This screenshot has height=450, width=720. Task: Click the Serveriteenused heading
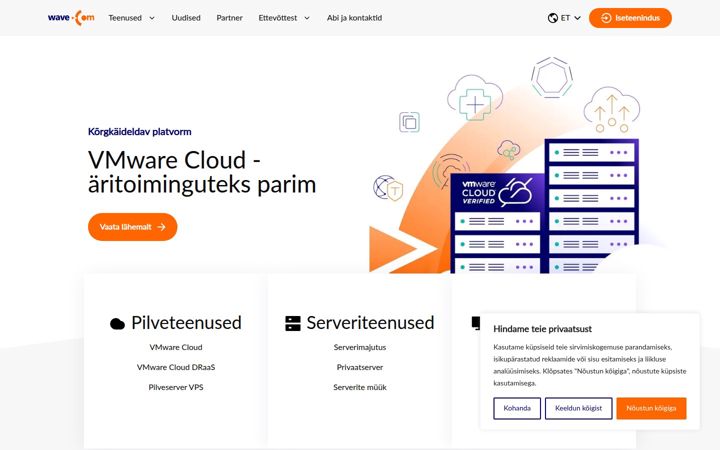(x=370, y=323)
